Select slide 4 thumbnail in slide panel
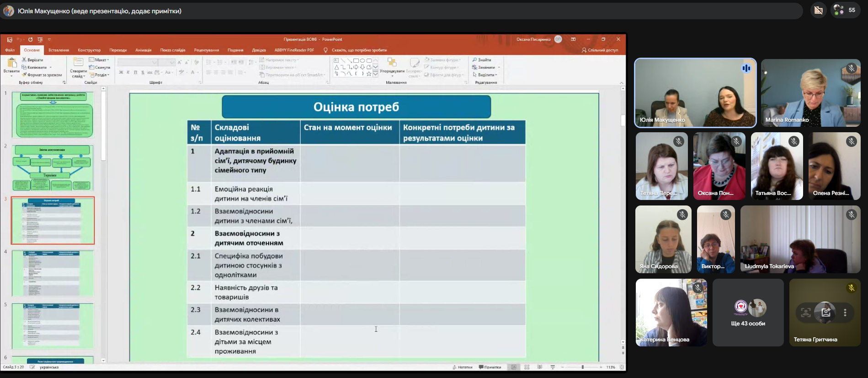 click(x=53, y=273)
